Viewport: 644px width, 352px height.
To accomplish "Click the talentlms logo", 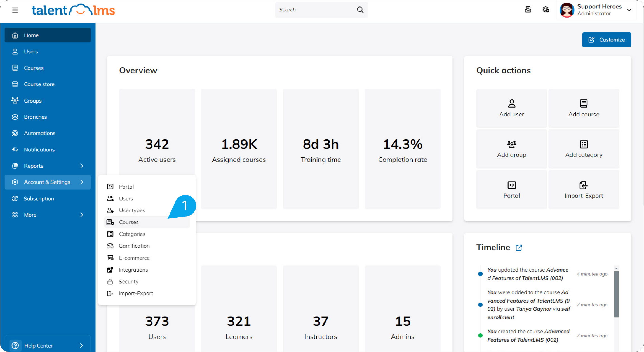I will click(73, 10).
